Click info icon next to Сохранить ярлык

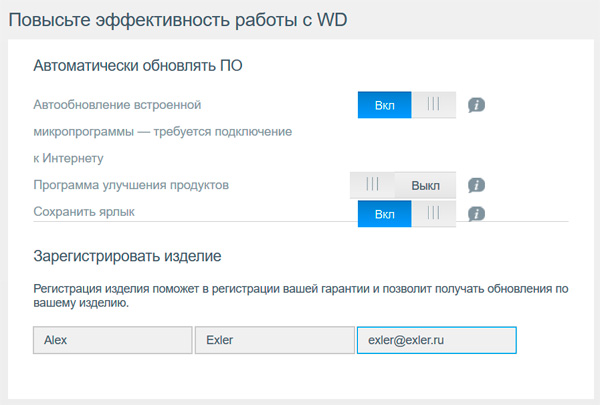(477, 213)
